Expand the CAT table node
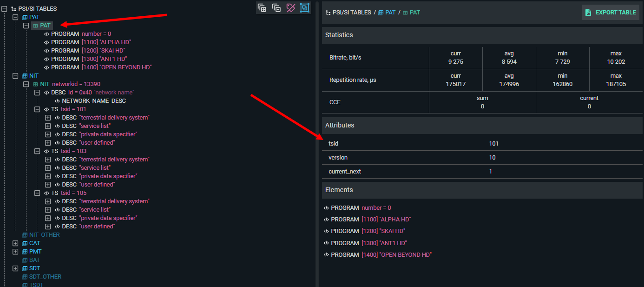 tap(15, 243)
